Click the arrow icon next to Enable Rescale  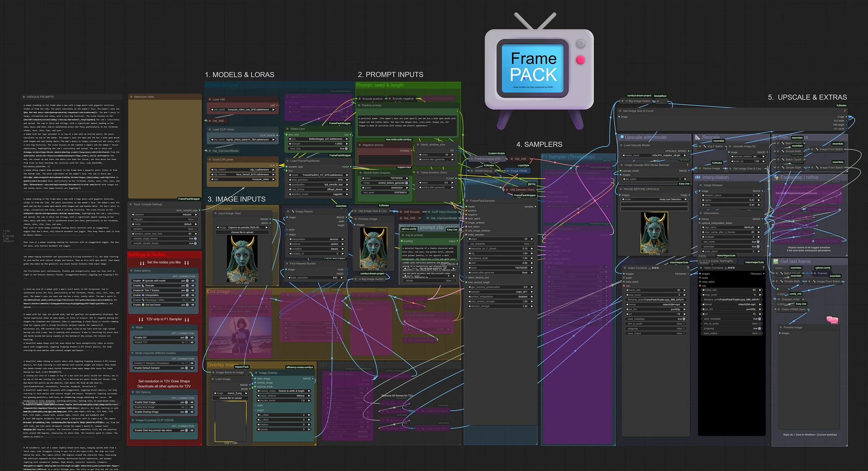(193, 285)
